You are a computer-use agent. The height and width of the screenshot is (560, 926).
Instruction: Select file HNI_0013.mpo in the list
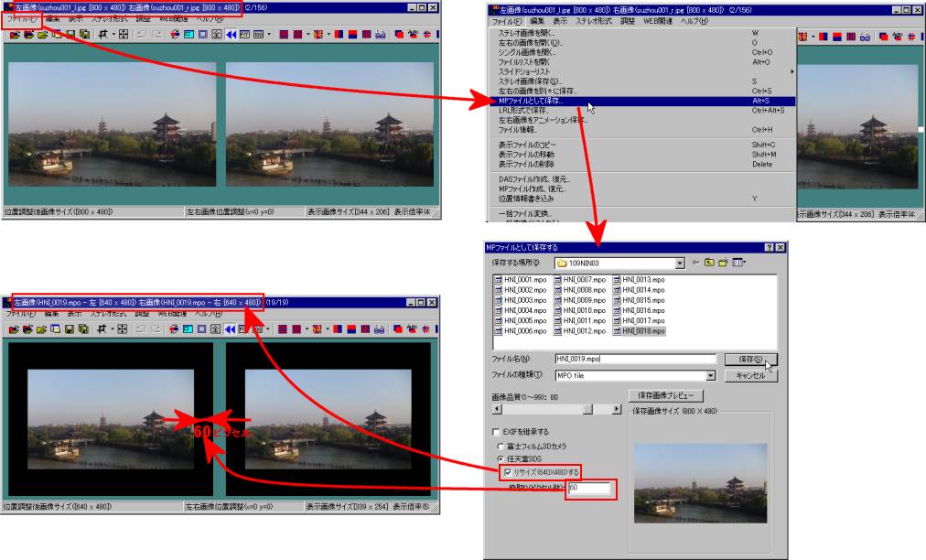point(639,280)
